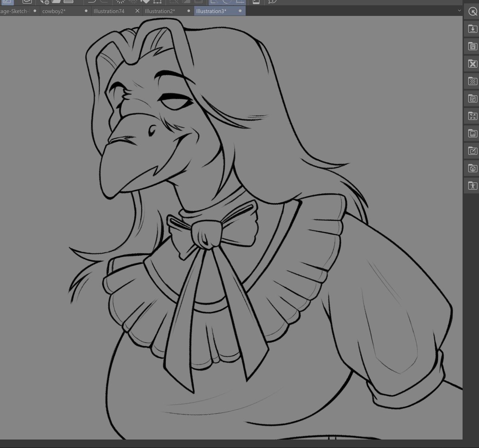Click the New canvas icon
Image resolution: width=479 pixels, height=448 pixels.
pos(46,2)
